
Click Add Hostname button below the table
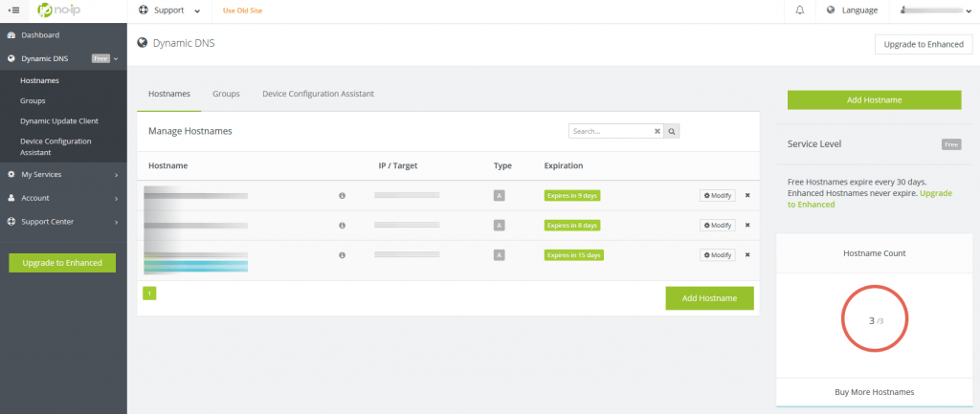pos(709,298)
